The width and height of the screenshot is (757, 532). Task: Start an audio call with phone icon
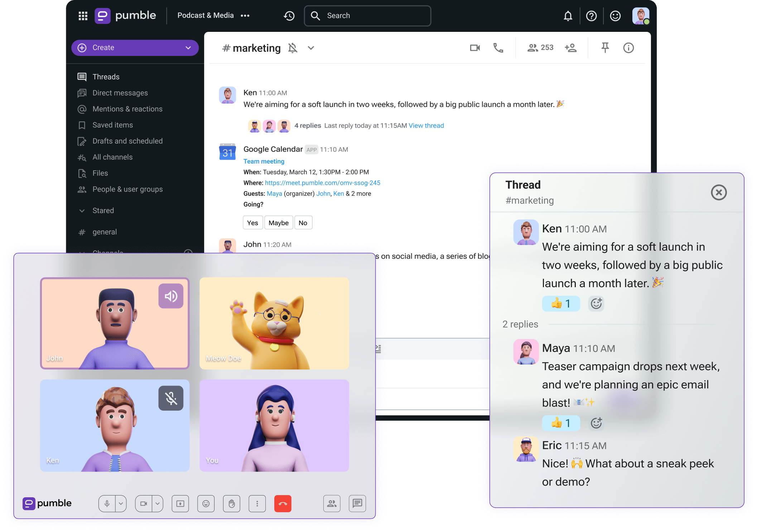point(498,48)
